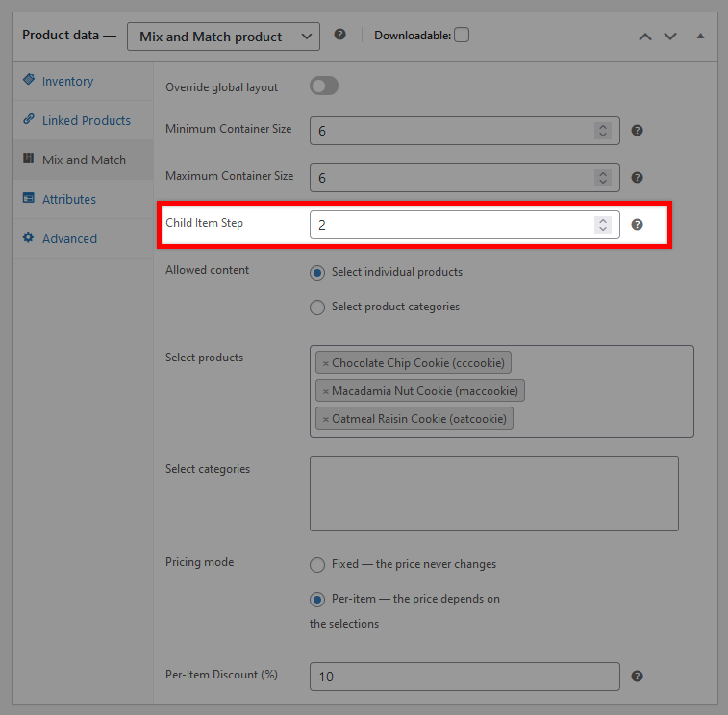728x715 pixels.
Task: Remove Chocolate Chip Cookie from selected products
Action: coord(325,364)
